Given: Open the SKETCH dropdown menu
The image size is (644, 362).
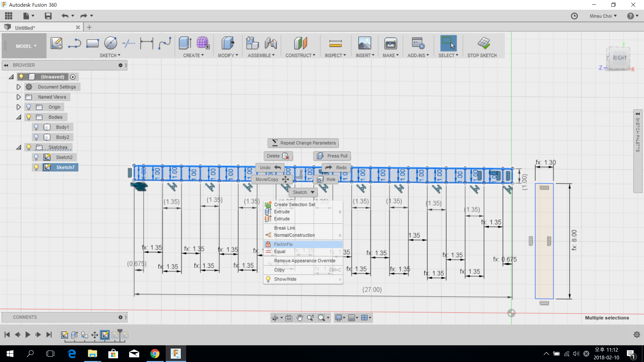Looking at the screenshot, I should coord(110,55).
